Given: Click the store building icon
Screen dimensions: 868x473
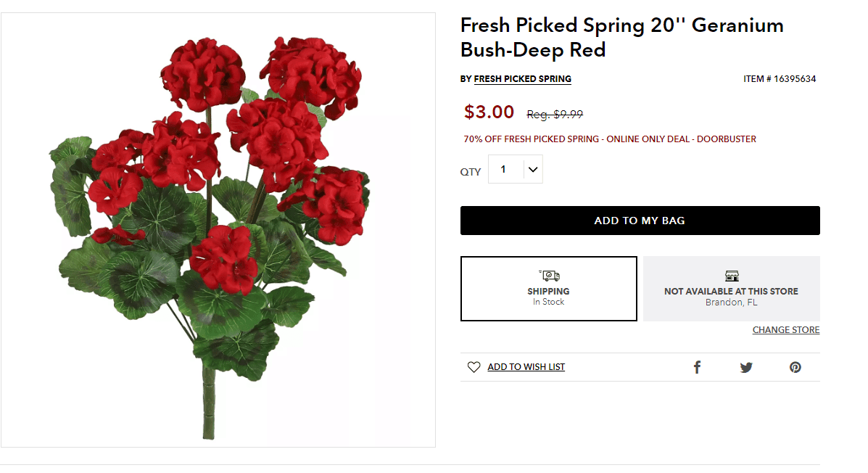Looking at the screenshot, I should click(x=731, y=276).
